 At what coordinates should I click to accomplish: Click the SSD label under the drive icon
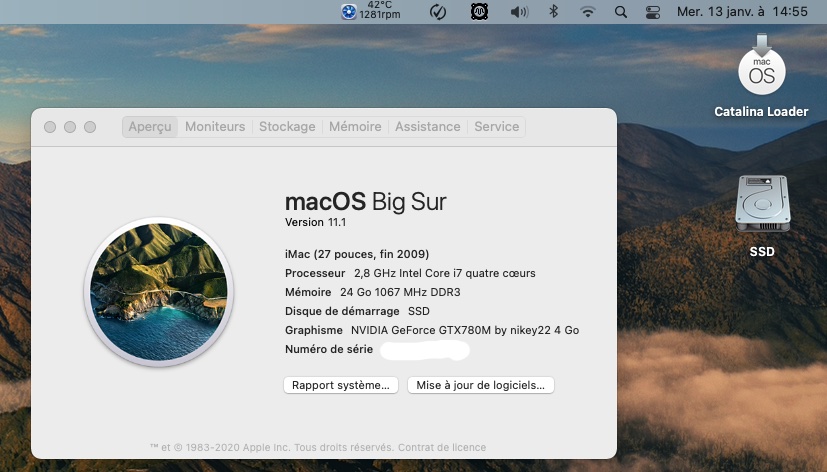(x=762, y=252)
